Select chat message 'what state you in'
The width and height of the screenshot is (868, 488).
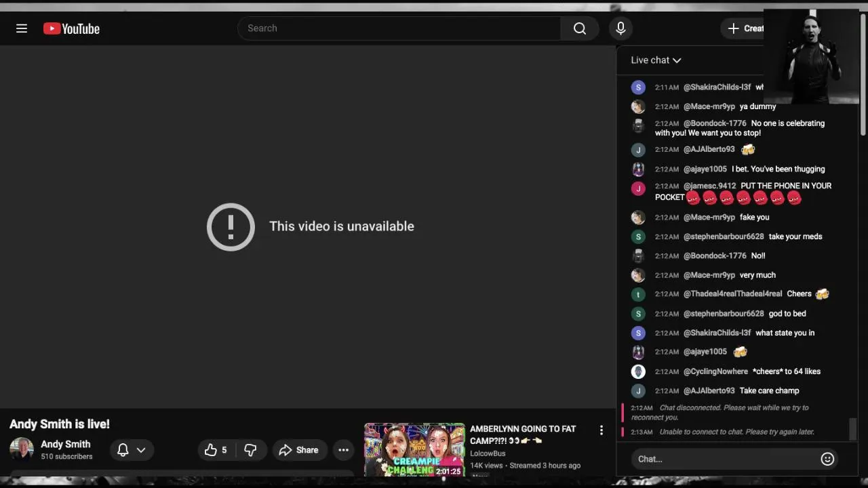coord(785,333)
